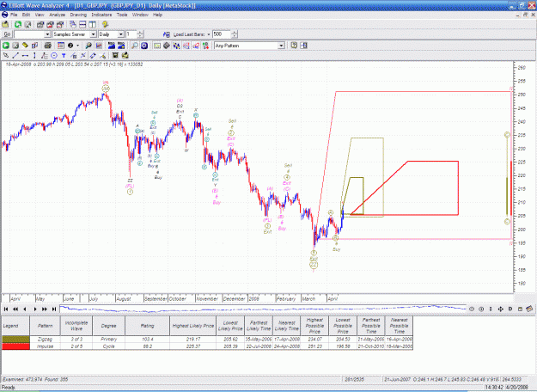Image resolution: width=537 pixels, height=392 pixels.
Task: Click the yellow pencil icon in analysis toolbar
Action: pyautogui.click(x=25, y=46)
